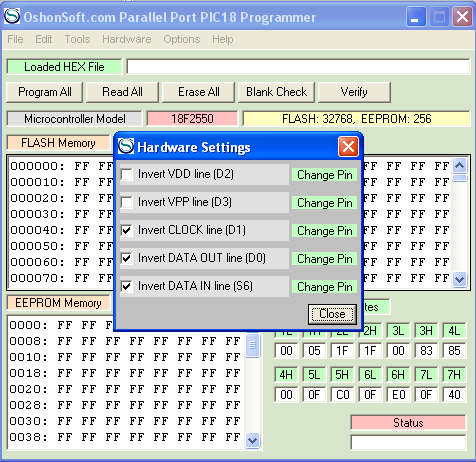Click the config value field showing E0
The width and height of the screenshot is (476, 462).
point(398,395)
